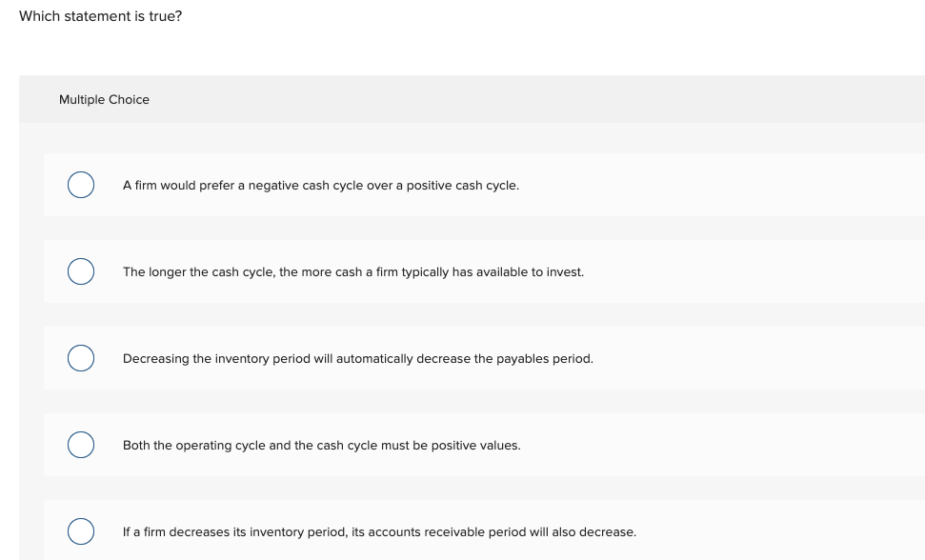This screenshot has width=925, height=560.
Task: Click the first answer option text
Action: 321,185
